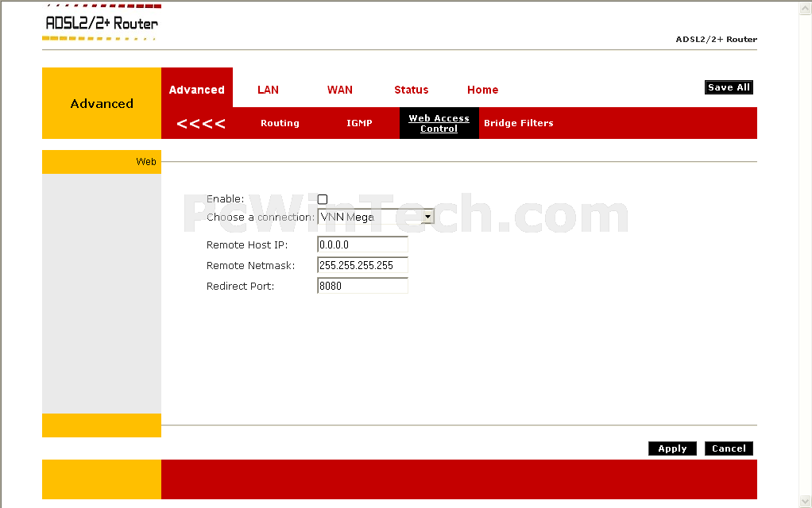This screenshot has height=508, width=812.
Task: Focus the Remote Host IP field
Action: [x=362, y=244]
